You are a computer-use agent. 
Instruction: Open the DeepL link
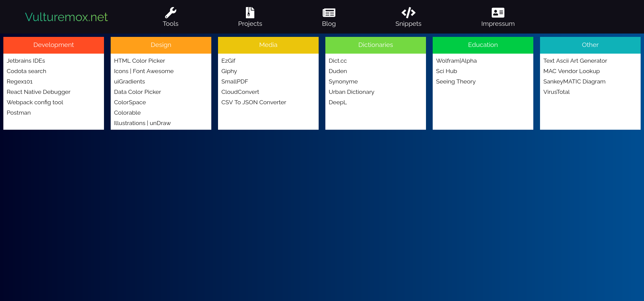pos(338,102)
